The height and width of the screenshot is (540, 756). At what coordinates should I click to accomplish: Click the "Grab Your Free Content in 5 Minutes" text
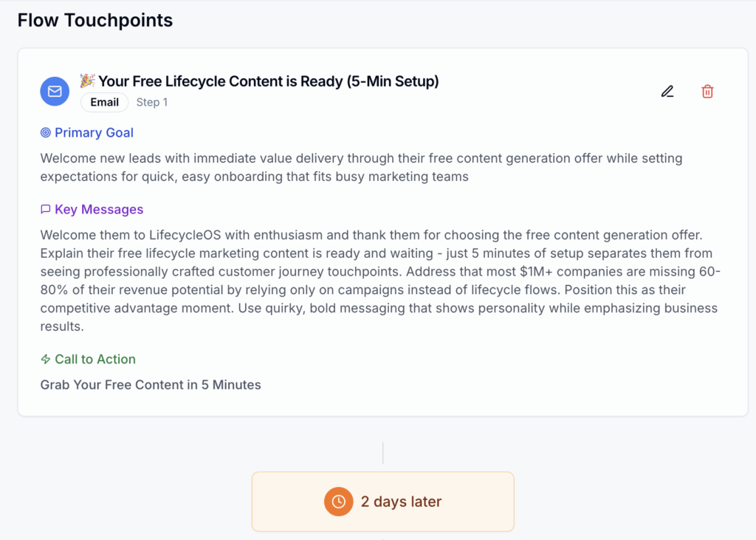[x=151, y=385]
